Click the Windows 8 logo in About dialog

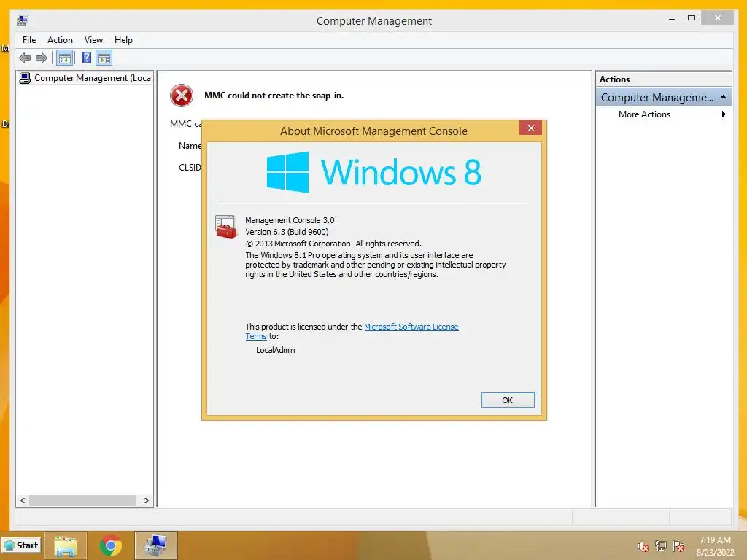[374, 172]
